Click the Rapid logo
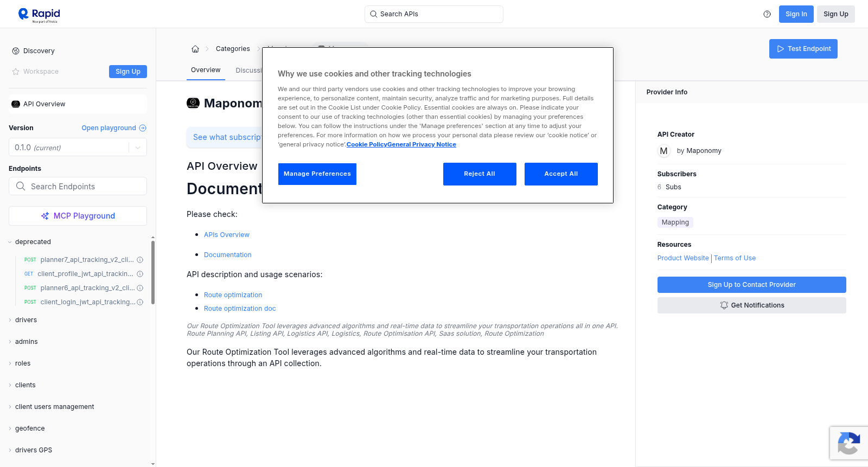 tap(39, 15)
